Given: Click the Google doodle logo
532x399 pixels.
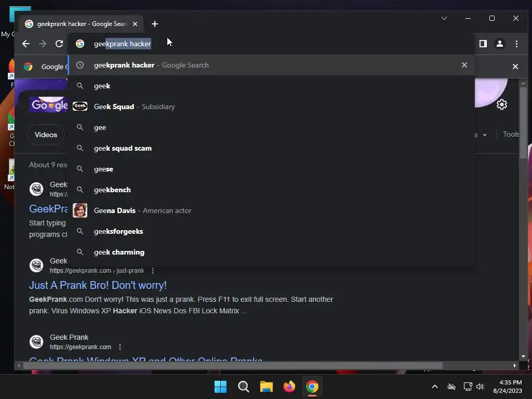Looking at the screenshot, I should coord(49,104).
